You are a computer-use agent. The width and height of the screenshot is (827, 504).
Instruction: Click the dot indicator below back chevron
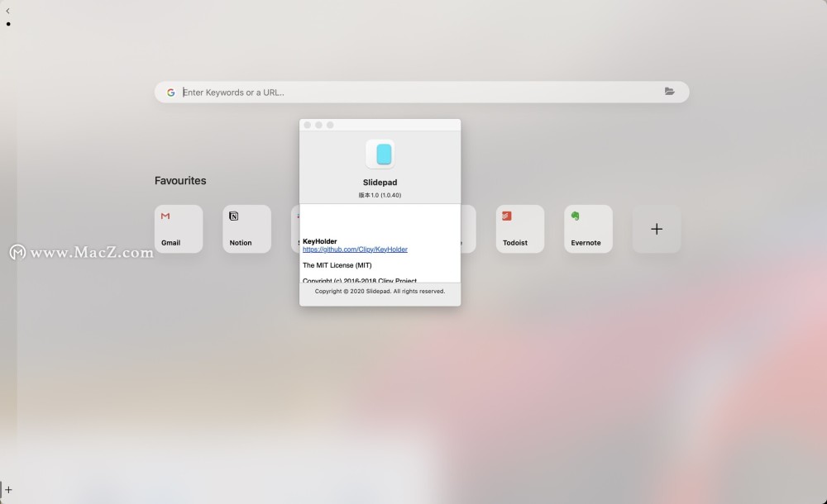[8, 24]
